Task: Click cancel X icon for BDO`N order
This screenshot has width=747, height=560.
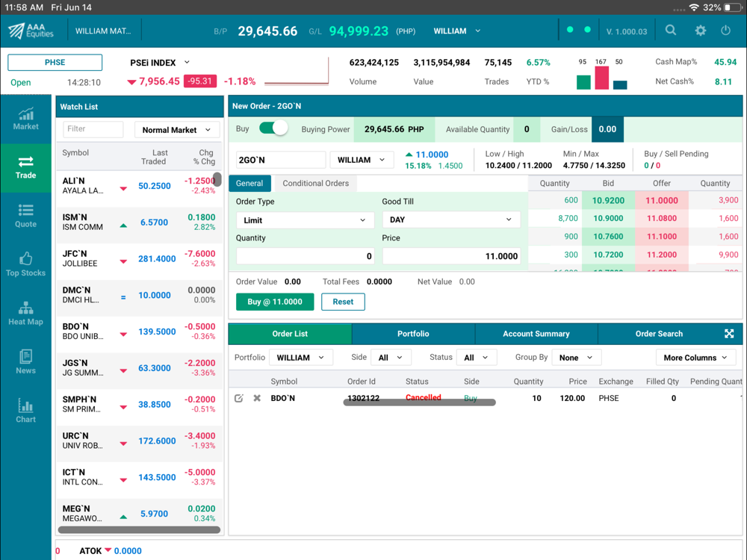Action: coord(257,398)
